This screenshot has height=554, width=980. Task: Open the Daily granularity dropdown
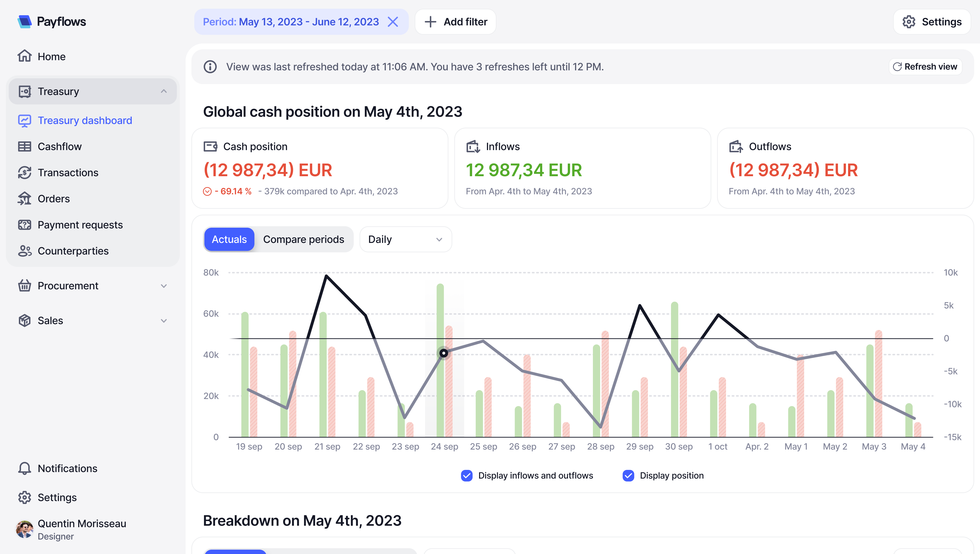[x=405, y=239]
